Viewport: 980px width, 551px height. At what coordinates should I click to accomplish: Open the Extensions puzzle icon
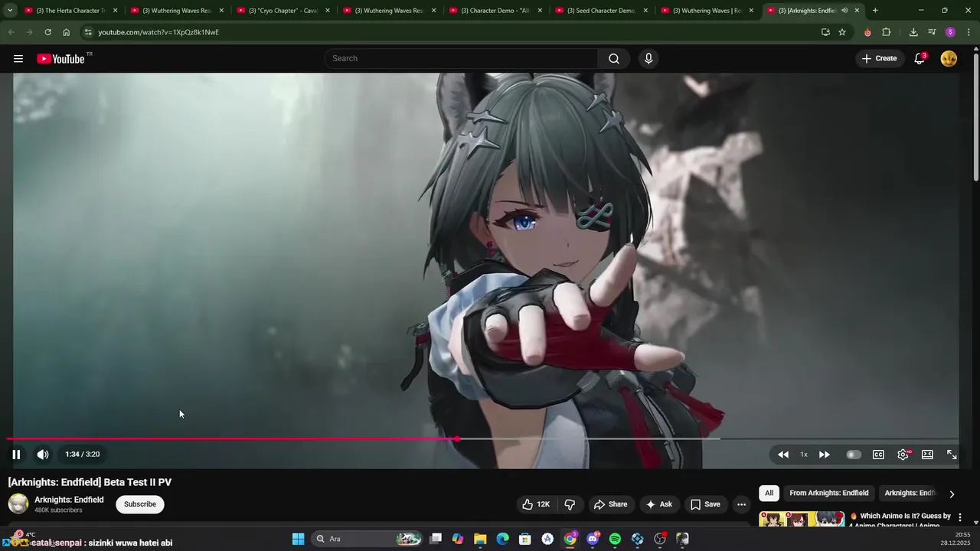pyautogui.click(x=887, y=32)
